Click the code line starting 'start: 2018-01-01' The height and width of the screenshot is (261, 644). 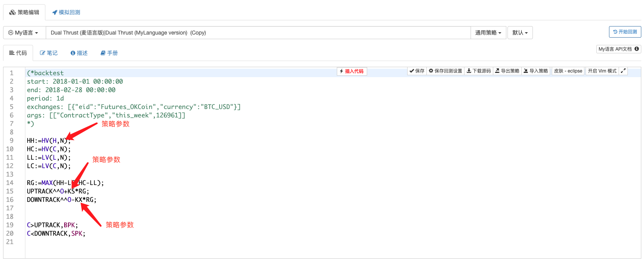[75, 81]
